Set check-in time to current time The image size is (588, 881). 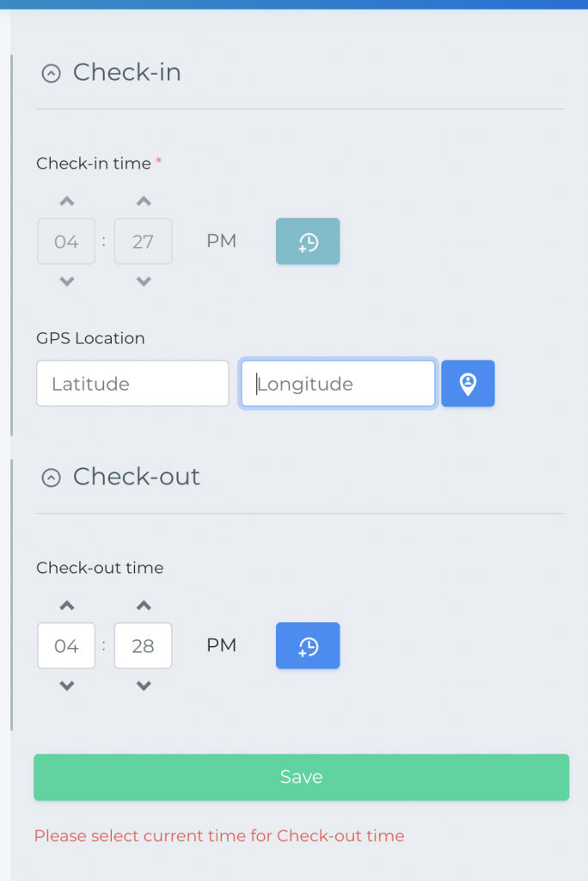pos(308,242)
